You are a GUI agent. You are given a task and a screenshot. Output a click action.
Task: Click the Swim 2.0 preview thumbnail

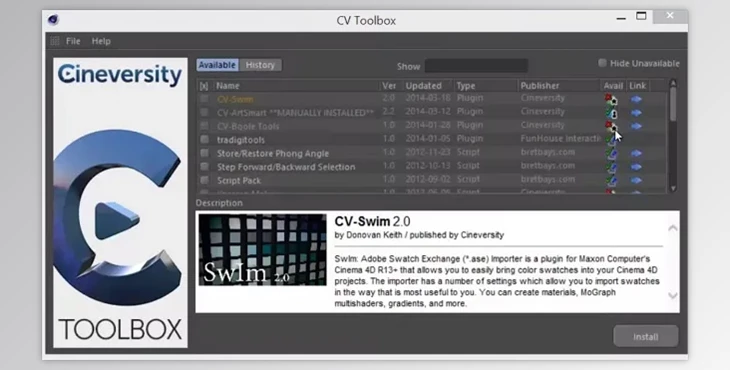coord(263,249)
